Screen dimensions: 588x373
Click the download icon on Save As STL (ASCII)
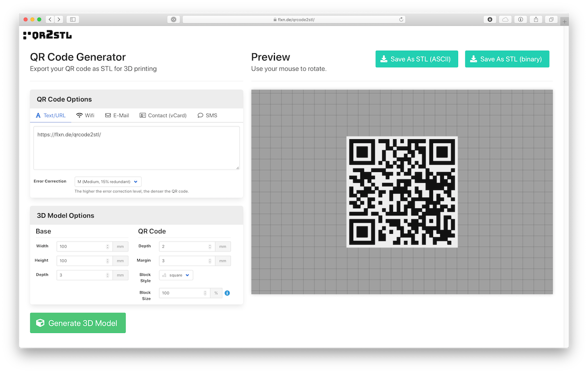[x=385, y=58]
